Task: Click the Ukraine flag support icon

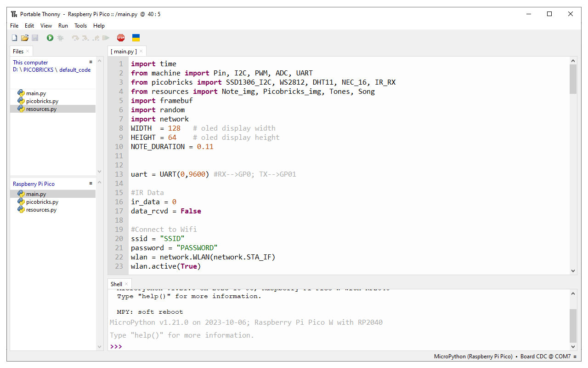Action: pos(136,38)
